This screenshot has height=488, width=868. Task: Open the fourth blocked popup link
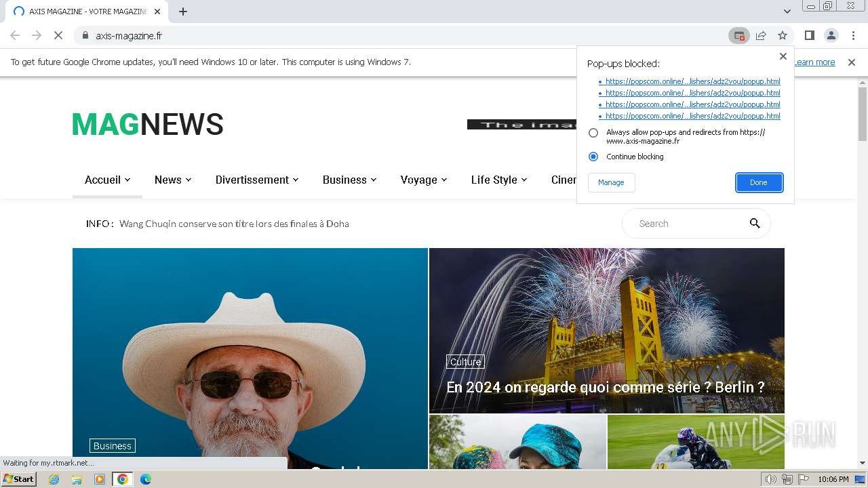pos(692,116)
